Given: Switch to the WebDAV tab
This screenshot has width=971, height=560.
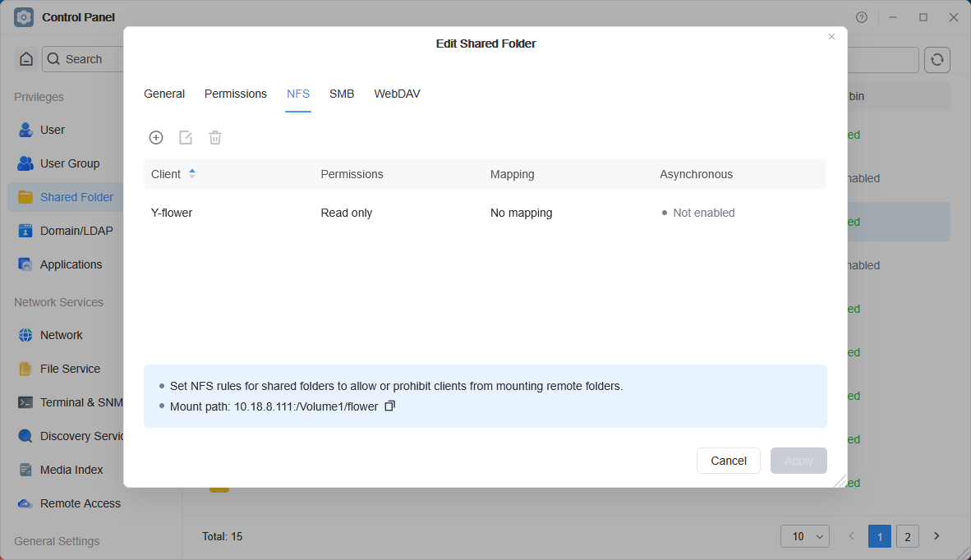Looking at the screenshot, I should tap(397, 94).
